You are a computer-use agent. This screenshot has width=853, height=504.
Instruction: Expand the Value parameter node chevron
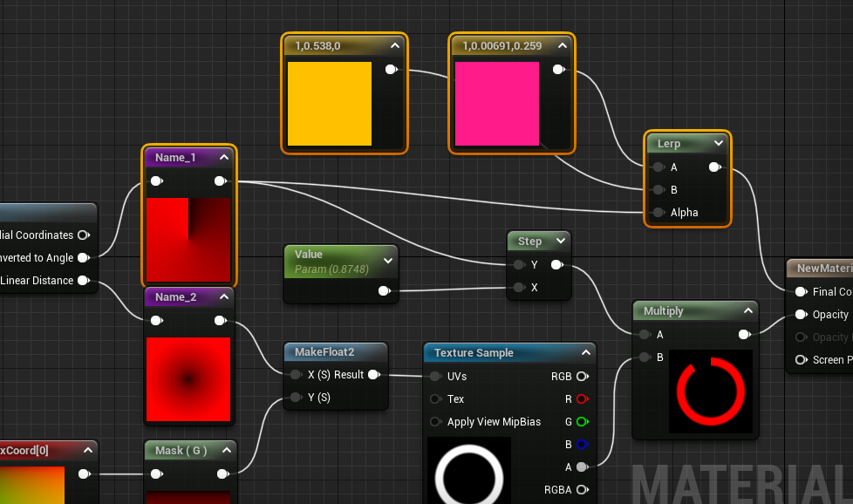(x=388, y=261)
